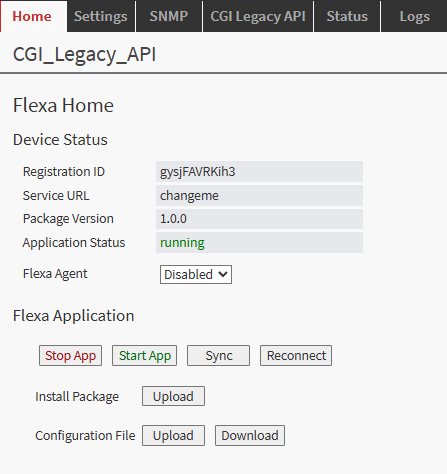This screenshot has height=474, width=447.
Task: Upload an Install Package file
Action: click(x=173, y=396)
